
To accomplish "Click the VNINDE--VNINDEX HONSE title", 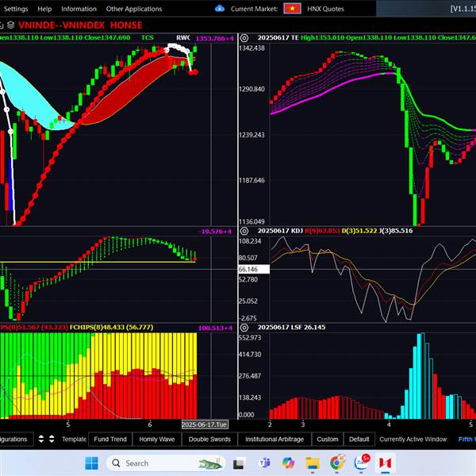I will tap(80, 25).
